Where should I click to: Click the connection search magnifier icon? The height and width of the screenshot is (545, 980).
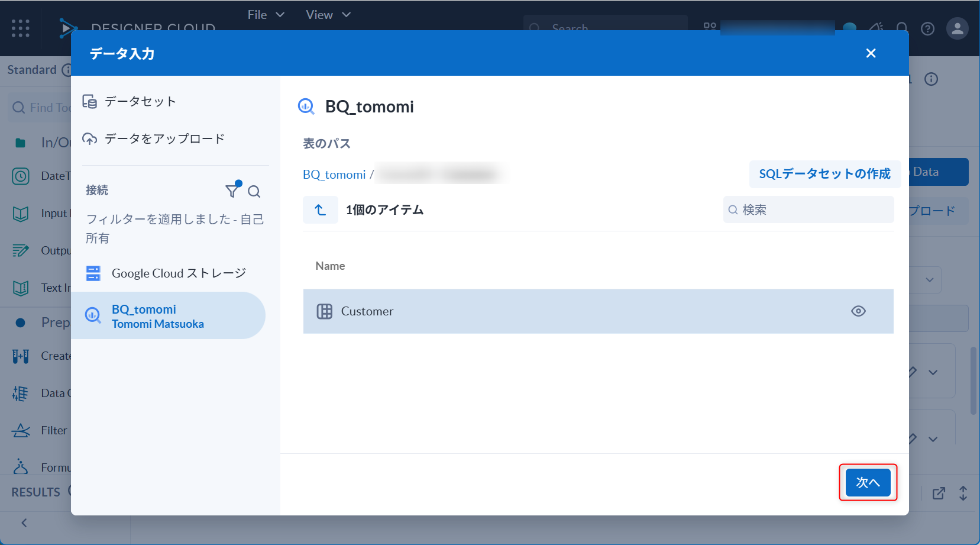(x=254, y=192)
